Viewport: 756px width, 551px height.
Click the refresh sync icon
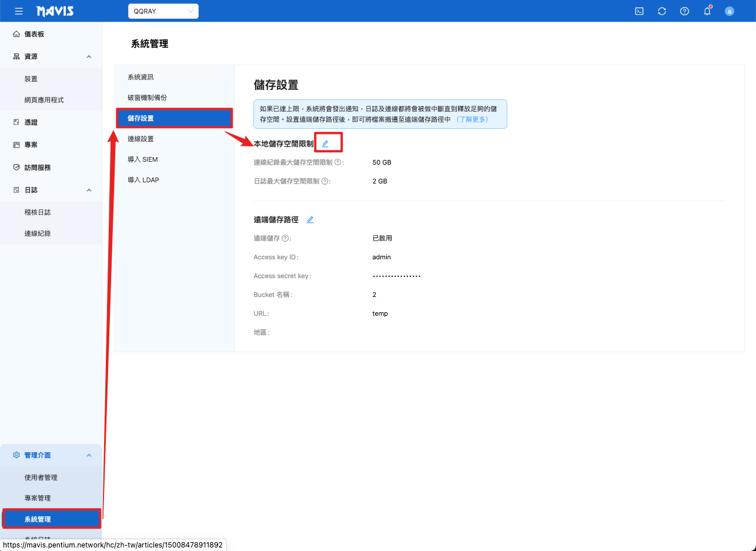662,11
